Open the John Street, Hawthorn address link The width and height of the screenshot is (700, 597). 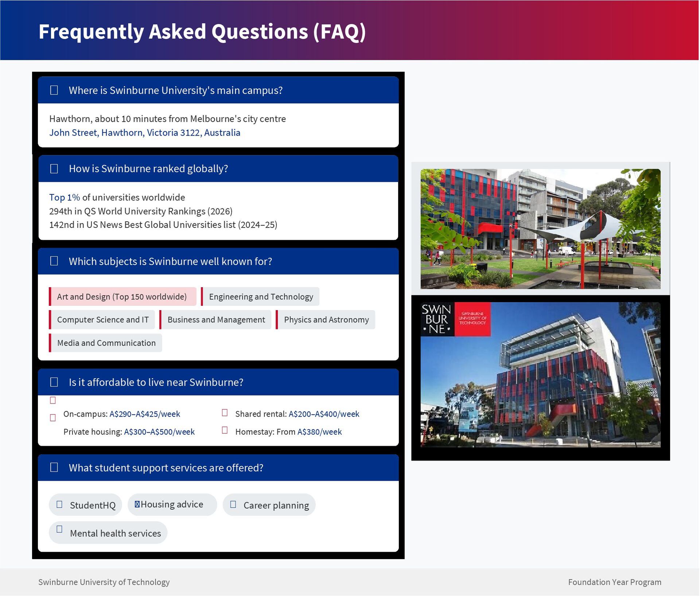click(145, 132)
